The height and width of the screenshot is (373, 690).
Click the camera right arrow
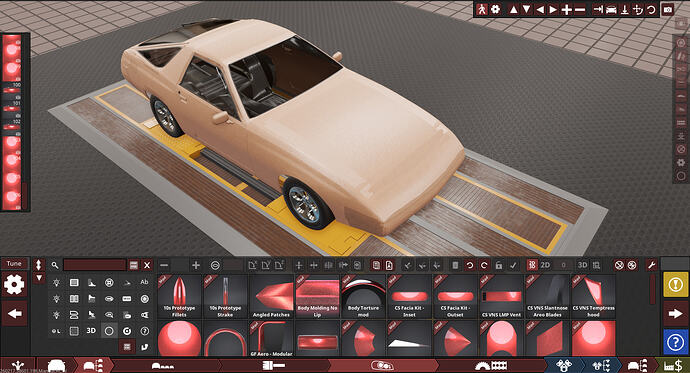pyautogui.click(x=553, y=9)
